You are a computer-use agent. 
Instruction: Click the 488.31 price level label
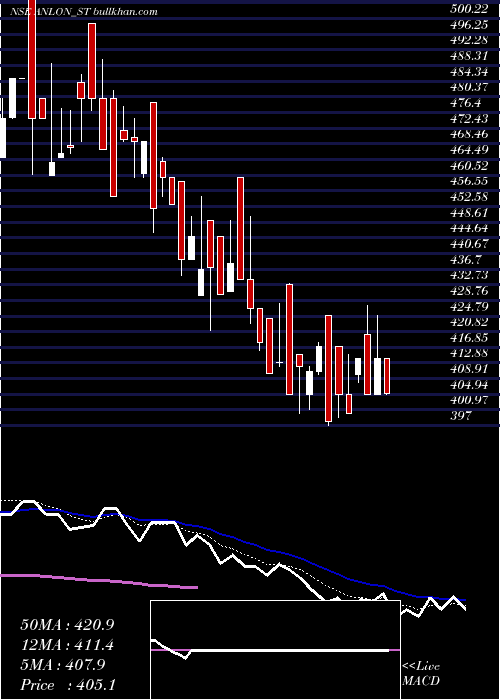470,56
